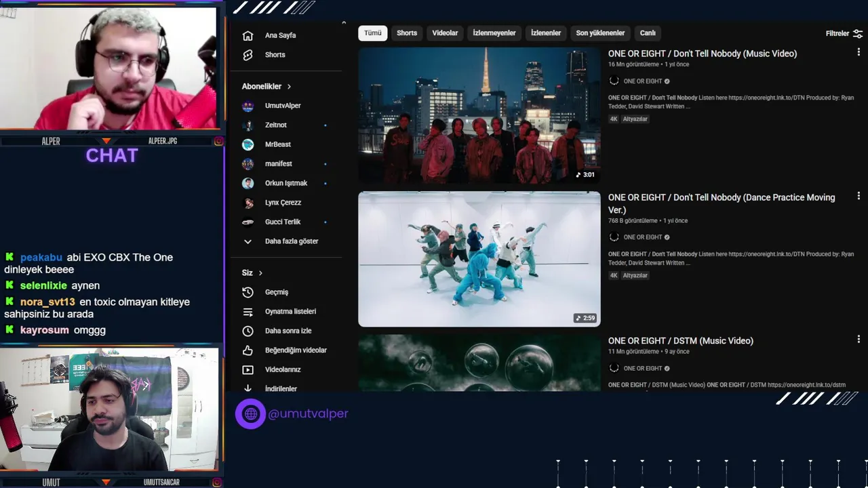Screen dimensions: 868x488
Task: Play the Tokyo Tower music video thumbnail
Action: tap(479, 115)
